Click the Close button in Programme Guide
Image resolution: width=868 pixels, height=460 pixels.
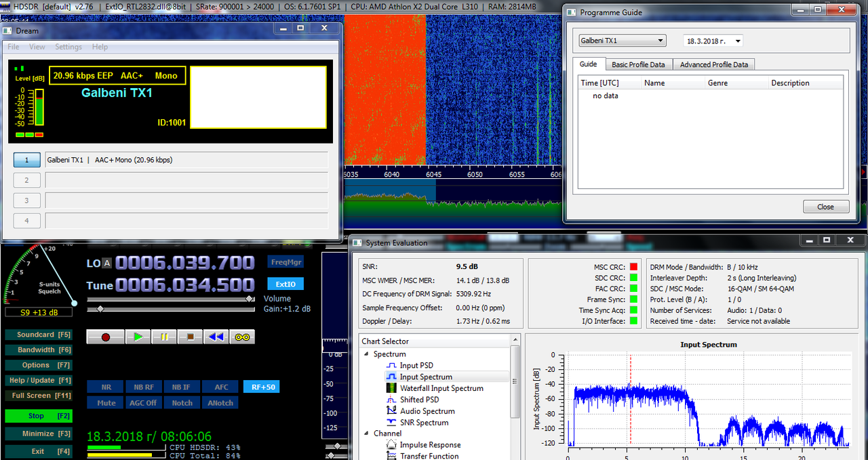click(x=825, y=207)
